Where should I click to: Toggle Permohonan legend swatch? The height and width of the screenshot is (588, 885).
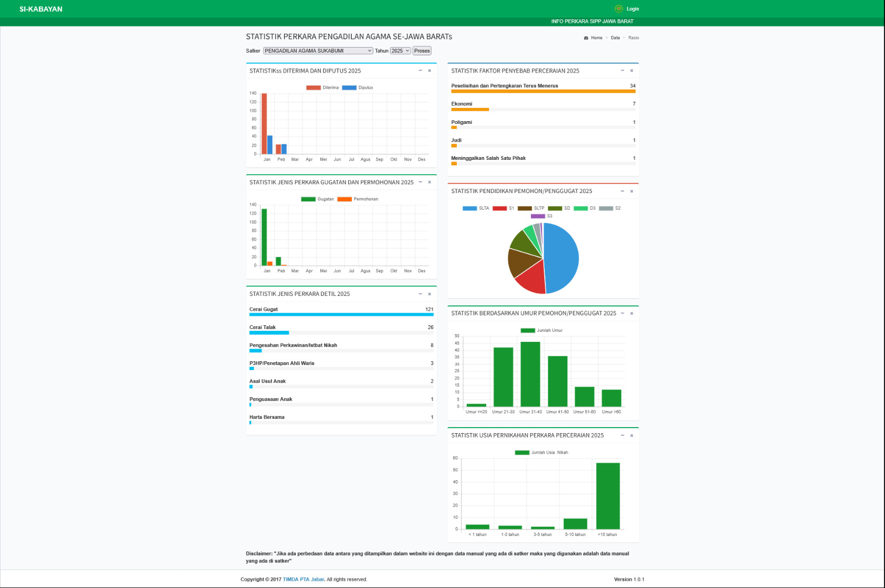(x=345, y=199)
